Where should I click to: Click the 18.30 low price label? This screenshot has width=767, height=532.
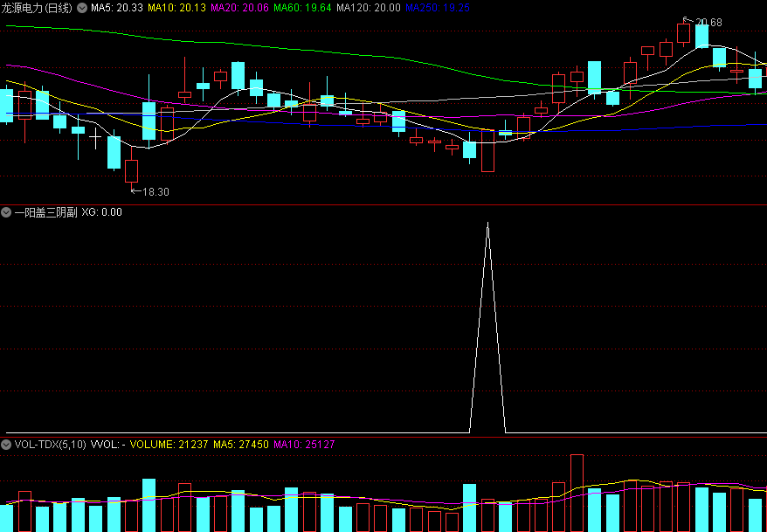point(155,191)
